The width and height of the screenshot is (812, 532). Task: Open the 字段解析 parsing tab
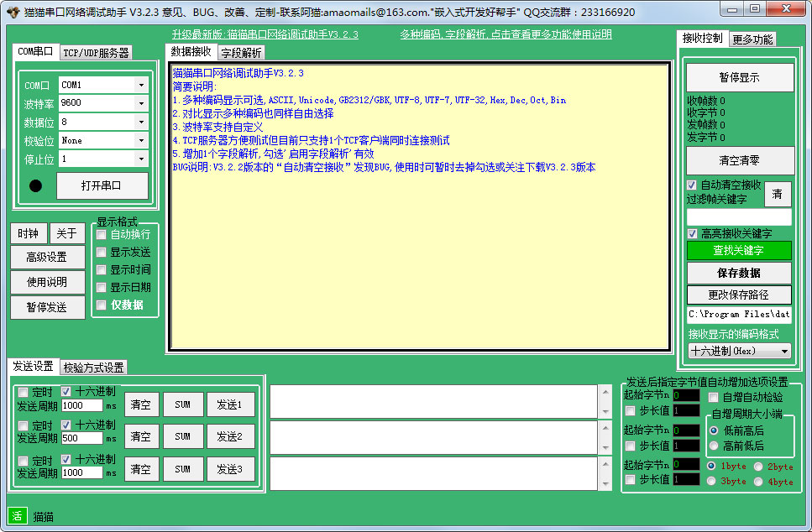pos(241,51)
